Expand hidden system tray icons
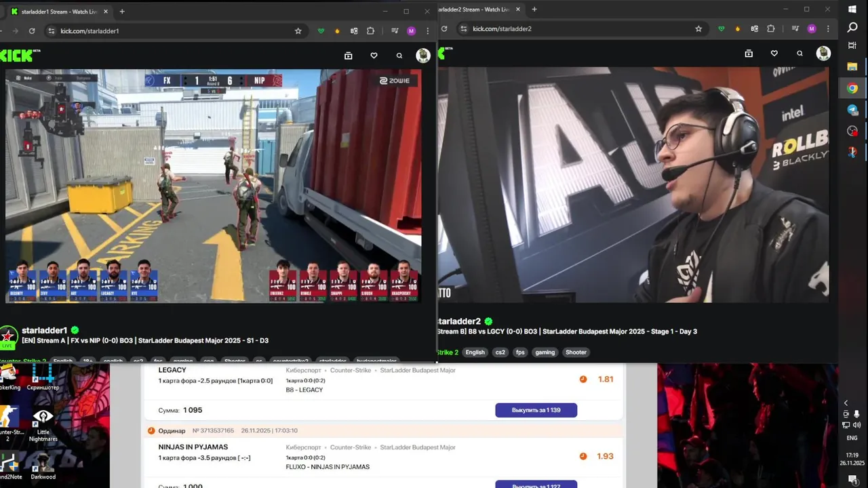868x488 pixels. pos(846,403)
